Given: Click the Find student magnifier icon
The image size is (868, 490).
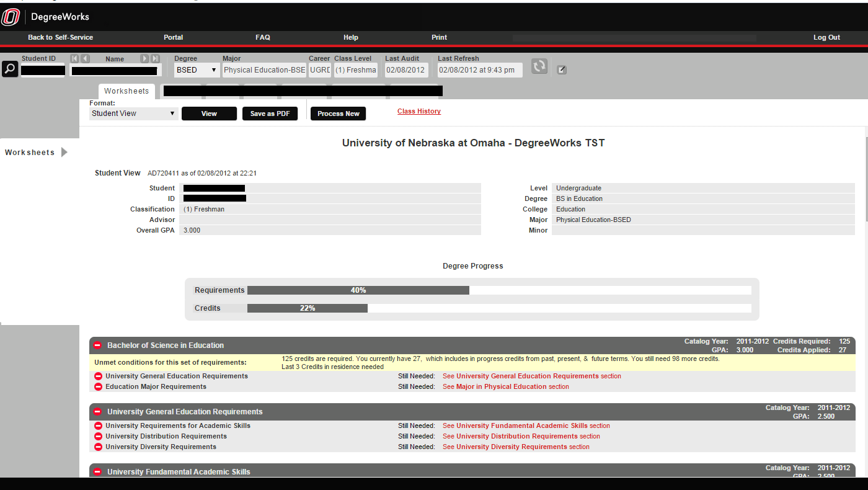Looking at the screenshot, I should [9, 69].
